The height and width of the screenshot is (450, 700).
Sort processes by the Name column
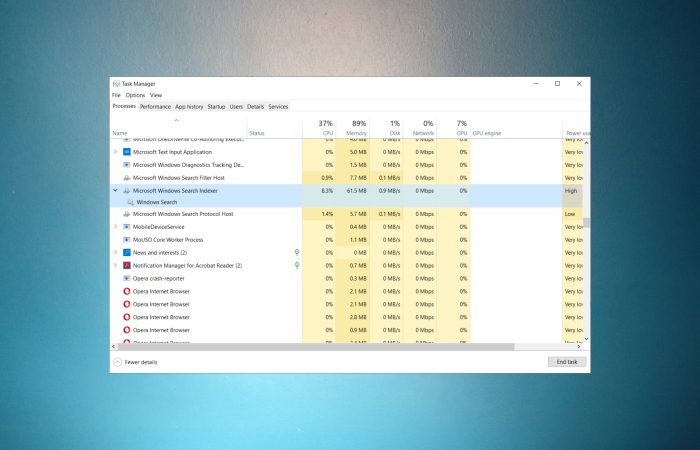(179, 129)
